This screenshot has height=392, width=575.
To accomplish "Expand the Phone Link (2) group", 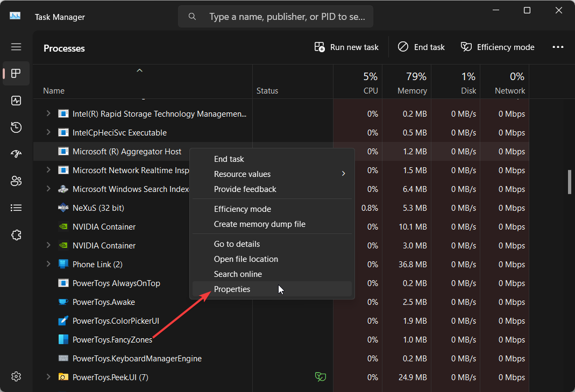I will tap(48, 264).
